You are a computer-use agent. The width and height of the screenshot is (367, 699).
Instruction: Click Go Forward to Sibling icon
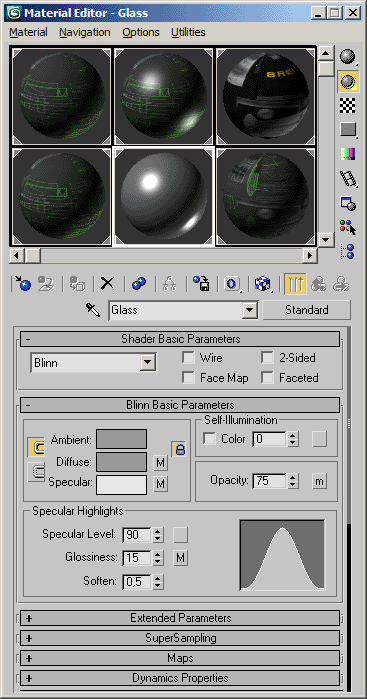pos(341,284)
